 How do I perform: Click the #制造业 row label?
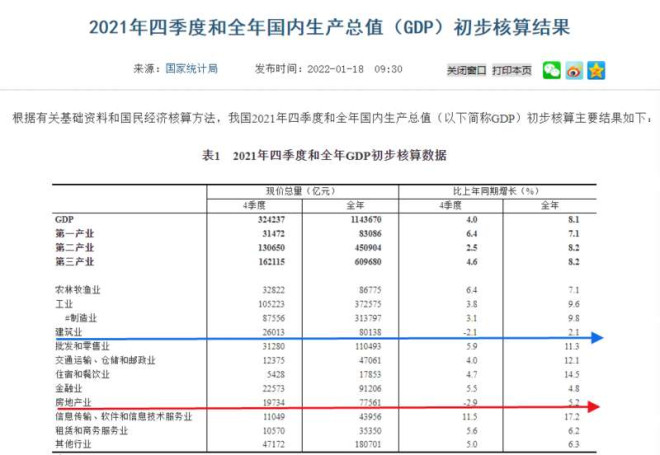81,318
